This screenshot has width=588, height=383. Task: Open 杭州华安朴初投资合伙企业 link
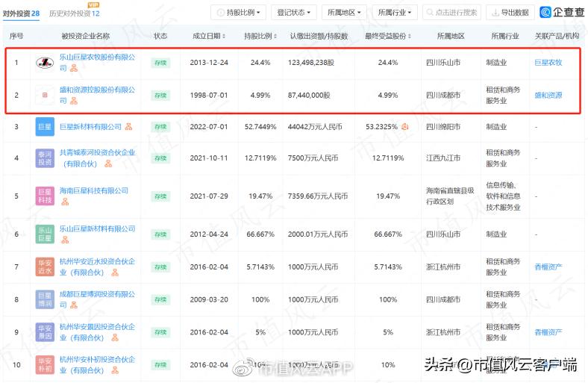pos(97,364)
